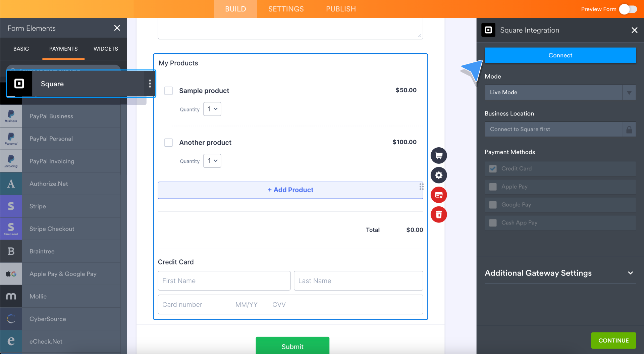Close the Square Integration panel
Screen dimensions: 644x354
pyautogui.click(x=634, y=30)
